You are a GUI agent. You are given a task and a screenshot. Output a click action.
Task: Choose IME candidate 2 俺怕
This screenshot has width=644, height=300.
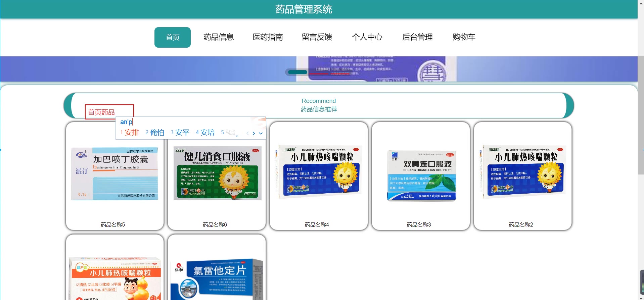click(155, 133)
